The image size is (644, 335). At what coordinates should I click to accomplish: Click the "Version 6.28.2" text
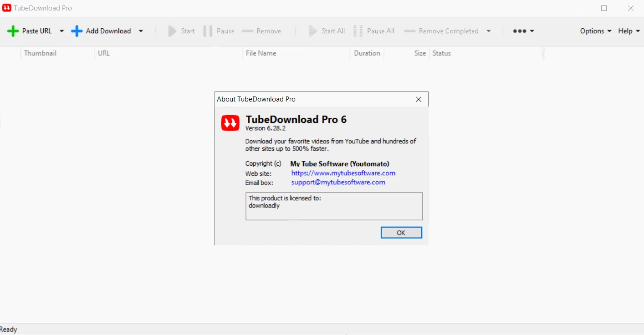(x=266, y=128)
